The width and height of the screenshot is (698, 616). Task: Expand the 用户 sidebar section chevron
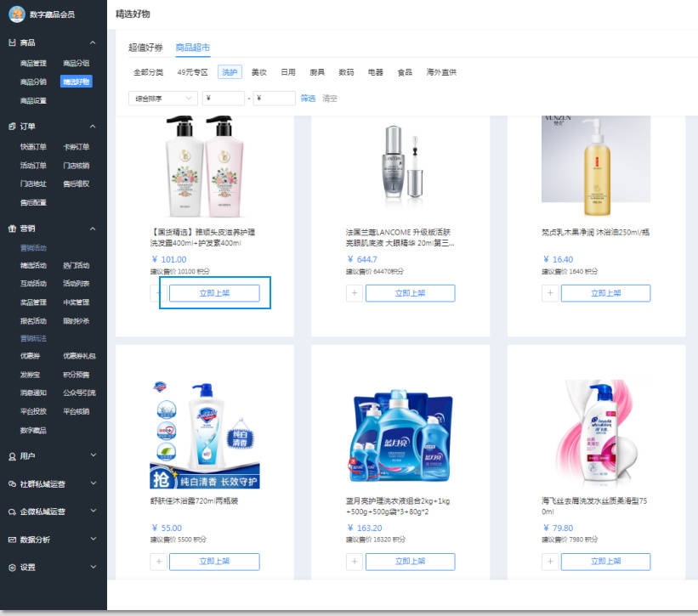coord(93,455)
